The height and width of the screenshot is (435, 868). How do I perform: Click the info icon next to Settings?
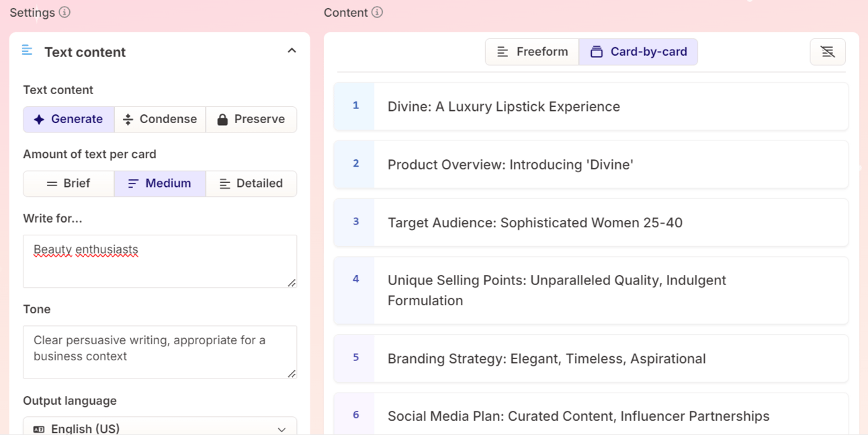[x=64, y=12]
